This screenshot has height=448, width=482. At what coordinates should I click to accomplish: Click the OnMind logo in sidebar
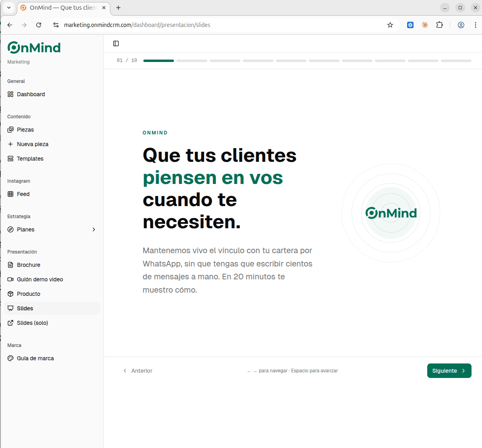34,47
